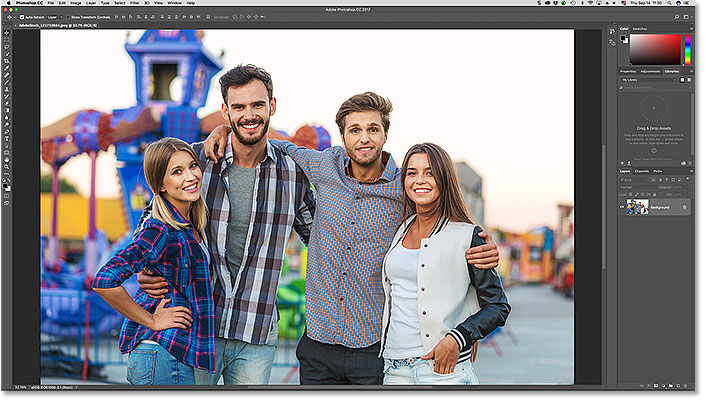Click layer styles fx icon

(x=648, y=386)
